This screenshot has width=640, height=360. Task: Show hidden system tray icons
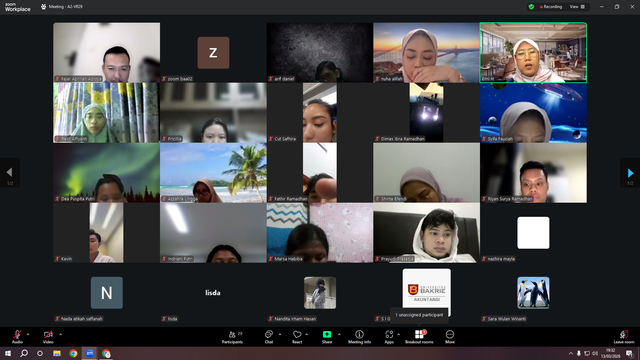pyautogui.click(x=571, y=353)
